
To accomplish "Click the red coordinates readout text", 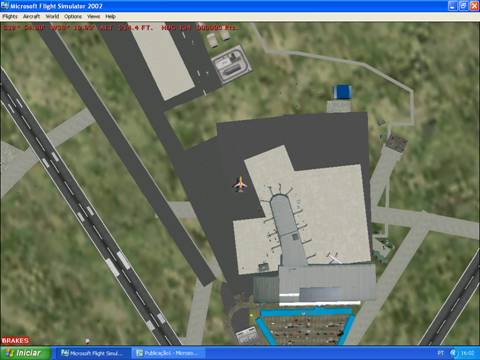I will click(x=120, y=28).
